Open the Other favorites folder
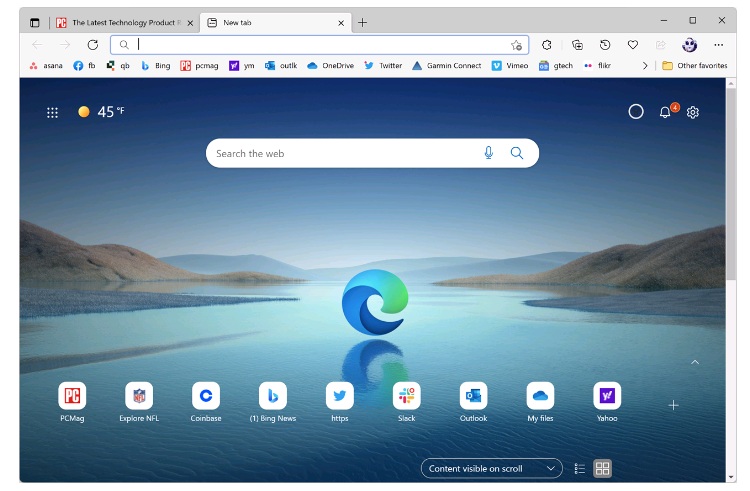 [695, 66]
